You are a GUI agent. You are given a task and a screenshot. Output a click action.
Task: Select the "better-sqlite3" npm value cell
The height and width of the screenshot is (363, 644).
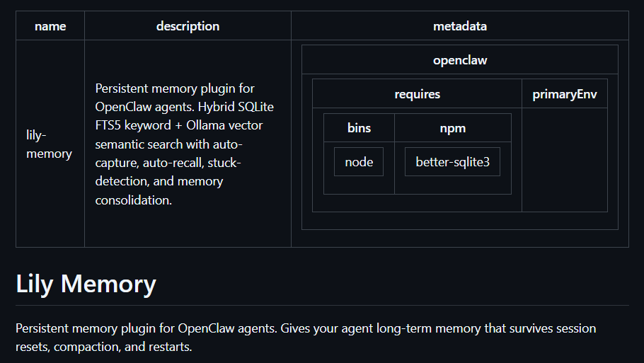[452, 162]
